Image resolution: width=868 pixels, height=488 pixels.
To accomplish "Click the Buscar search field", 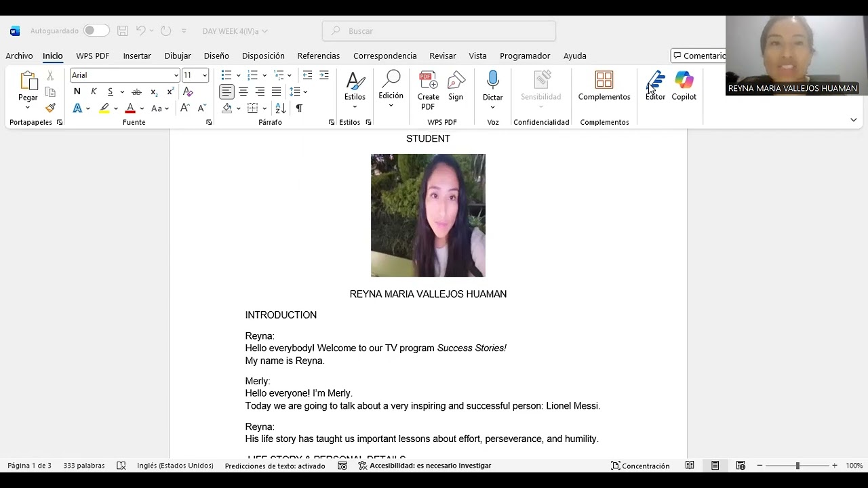I will [439, 30].
